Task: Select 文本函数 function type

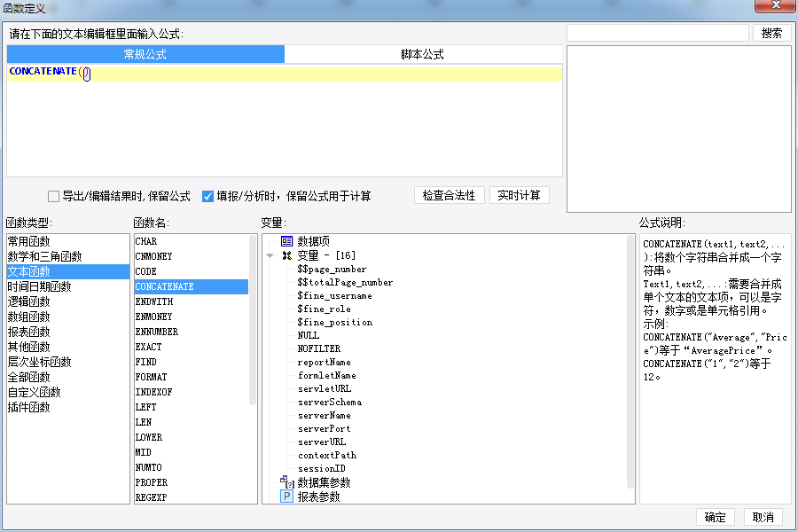Action: pos(68,271)
